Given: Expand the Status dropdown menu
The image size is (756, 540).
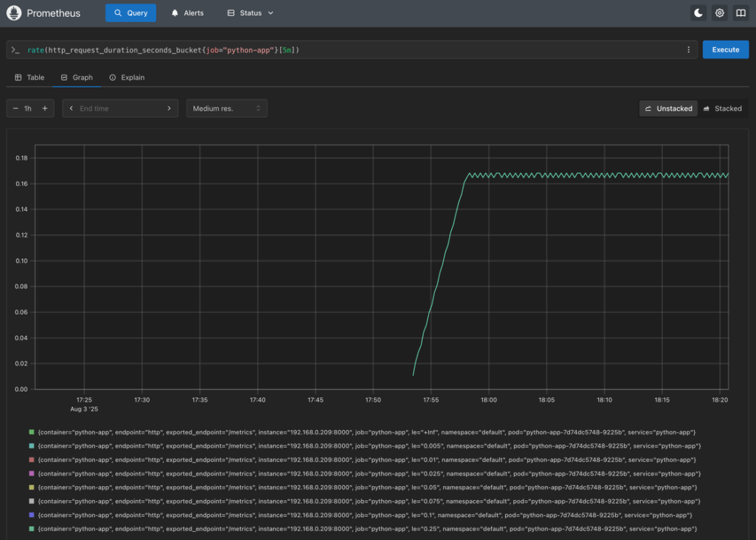Looking at the screenshot, I should [x=250, y=13].
